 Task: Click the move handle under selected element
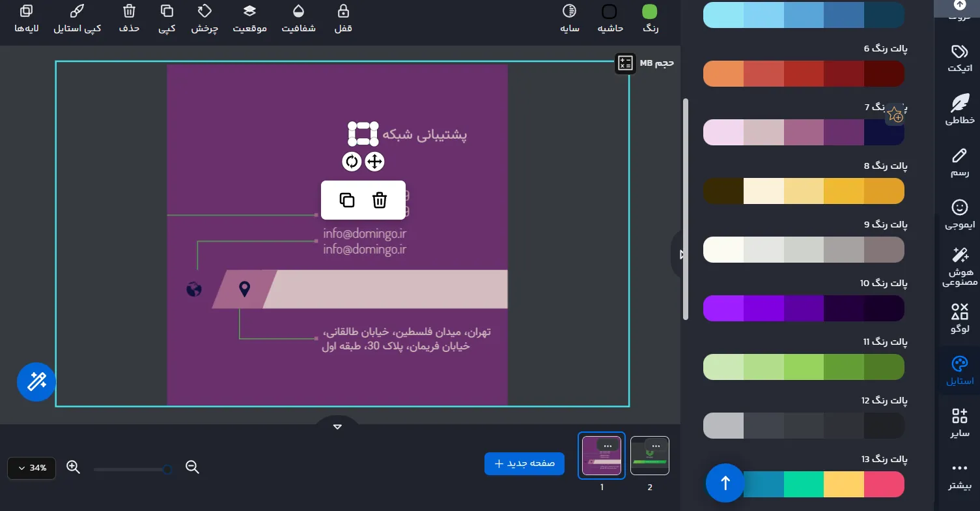[x=375, y=162]
